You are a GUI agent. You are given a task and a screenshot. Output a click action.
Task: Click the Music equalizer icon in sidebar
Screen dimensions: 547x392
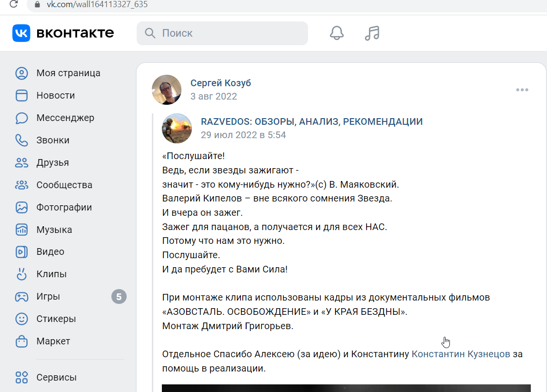(x=21, y=230)
